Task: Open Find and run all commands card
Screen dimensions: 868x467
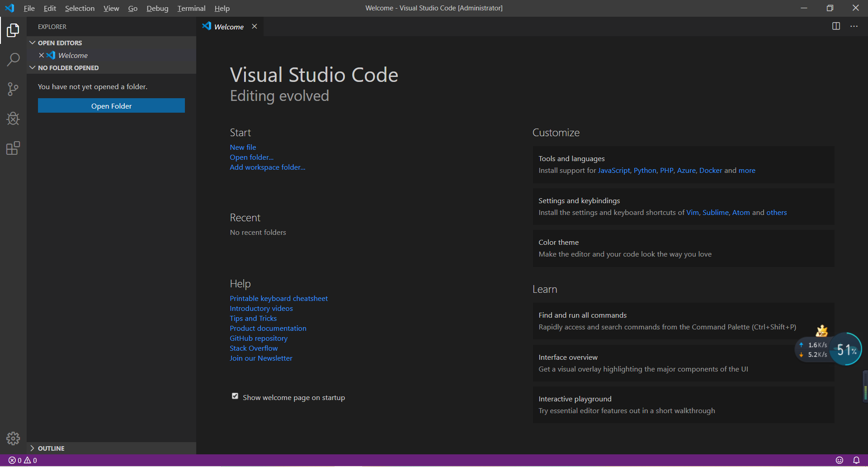Action: [x=684, y=321]
